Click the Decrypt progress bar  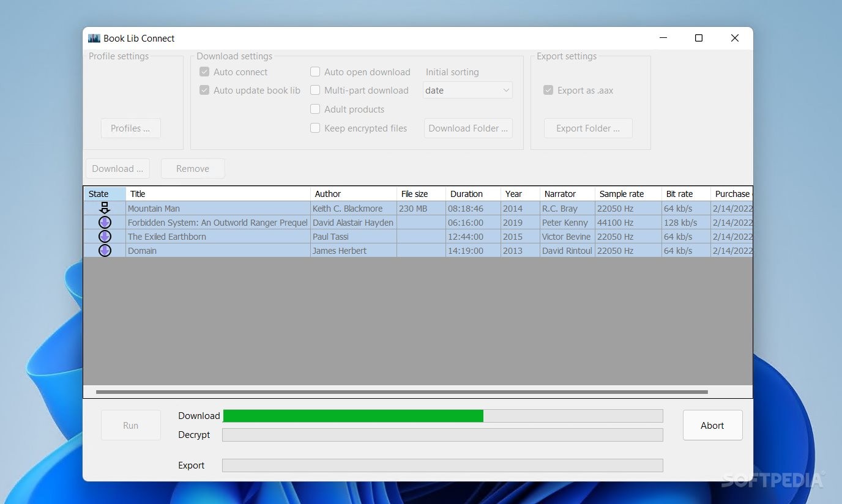442,435
